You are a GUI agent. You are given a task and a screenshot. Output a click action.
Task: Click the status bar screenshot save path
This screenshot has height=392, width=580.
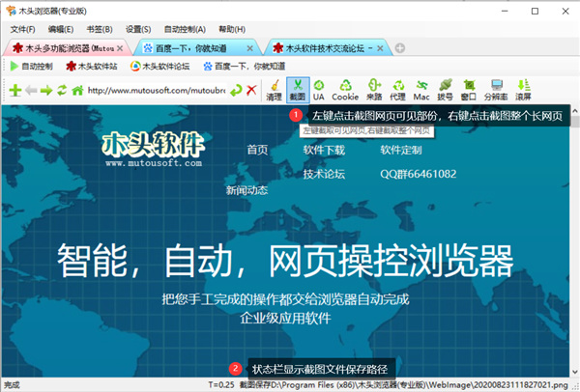tap(403, 385)
